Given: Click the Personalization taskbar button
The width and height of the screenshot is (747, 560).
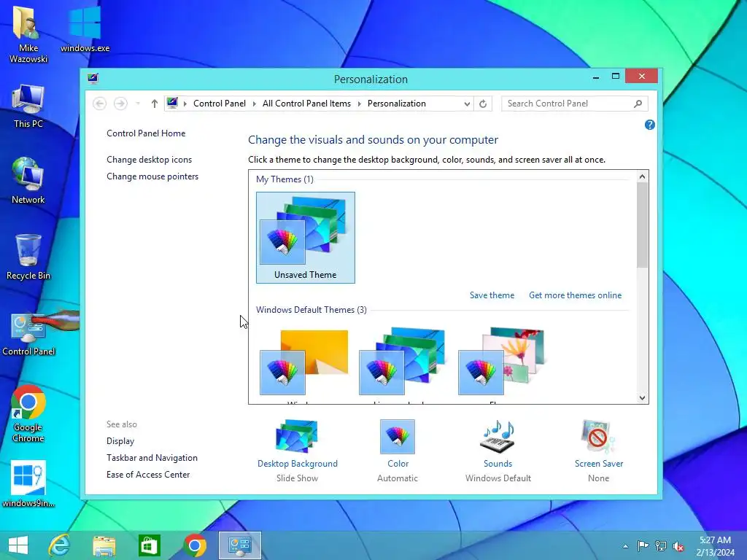Looking at the screenshot, I should coord(239,545).
